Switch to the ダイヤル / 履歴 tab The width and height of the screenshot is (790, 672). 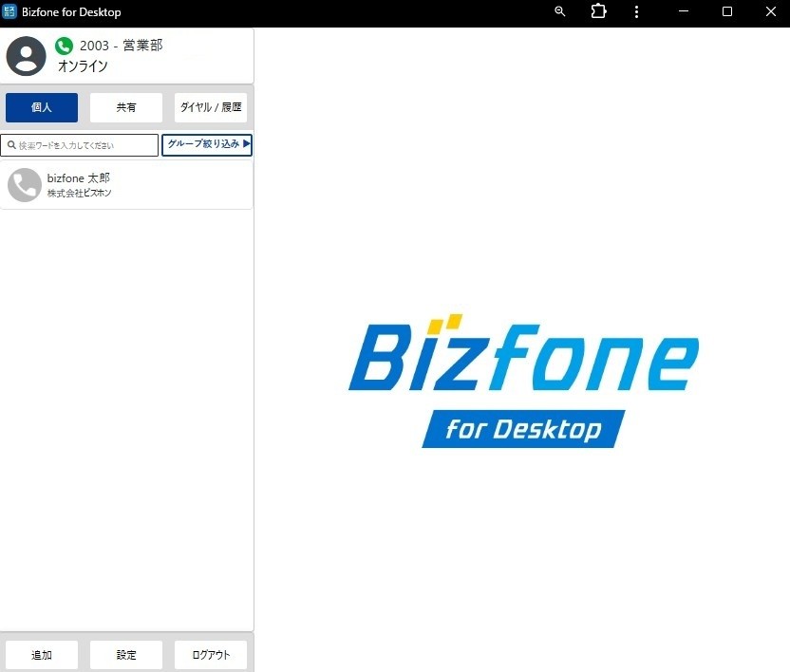point(210,107)
